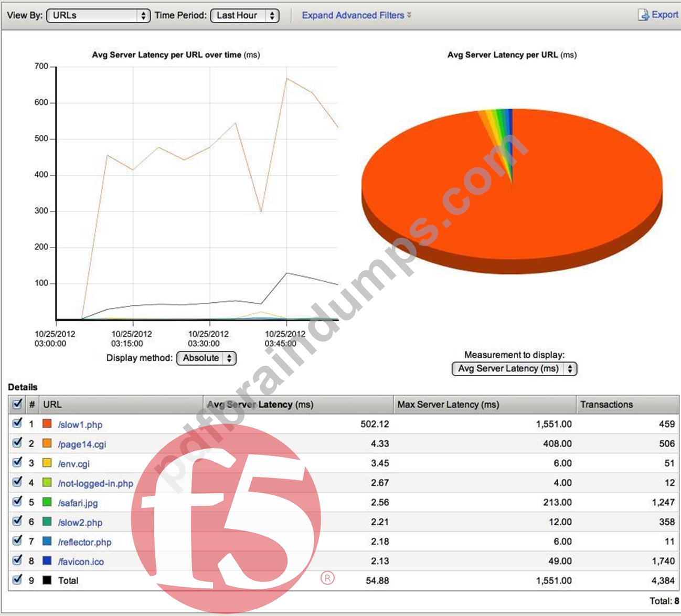
Task: Open the Measurement to display selector
Action: tap(514, 369)
